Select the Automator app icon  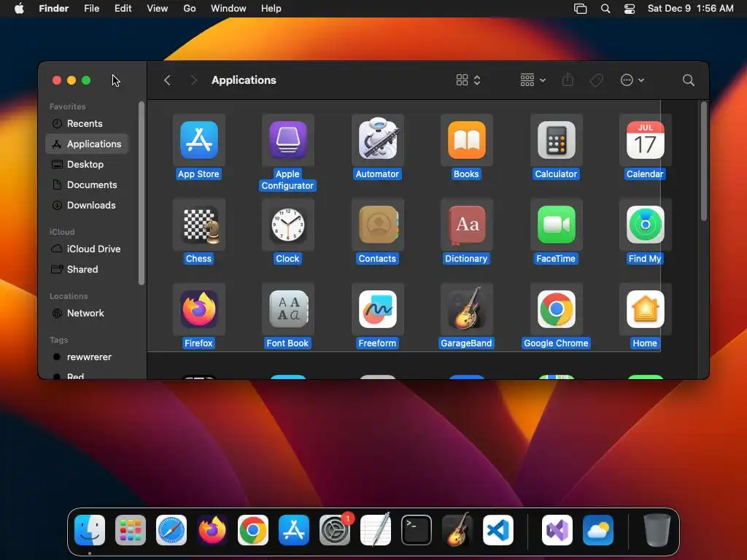coord(377,139)
